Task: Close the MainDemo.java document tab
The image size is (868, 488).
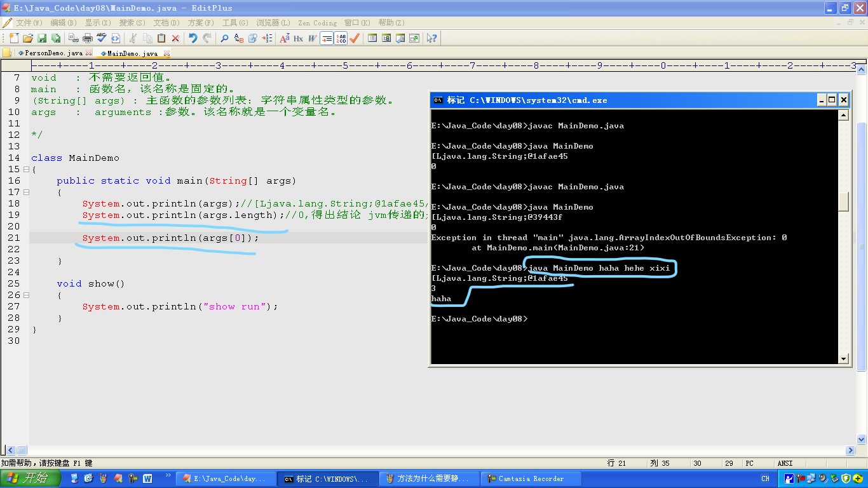Action: [166, 53]
